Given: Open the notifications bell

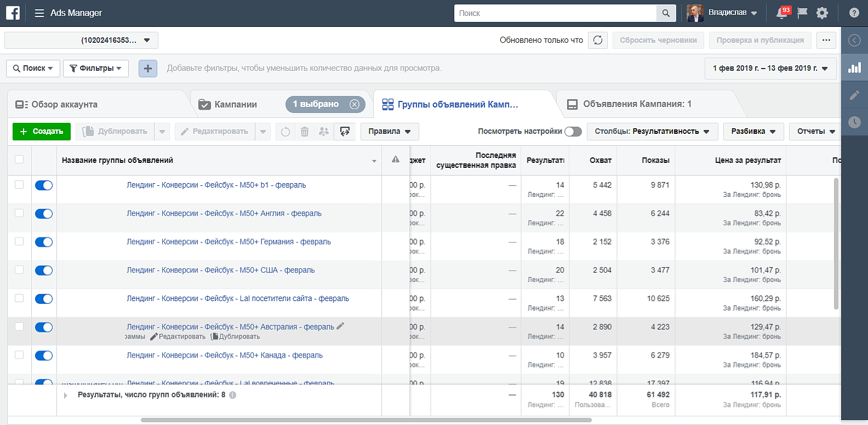Looking at the screenshot, I should [x=782, y=13].
